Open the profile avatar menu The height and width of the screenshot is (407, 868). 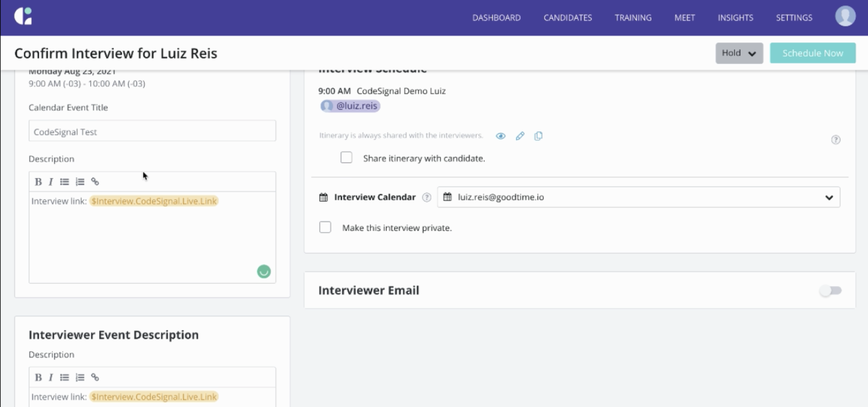coord(845,16)
